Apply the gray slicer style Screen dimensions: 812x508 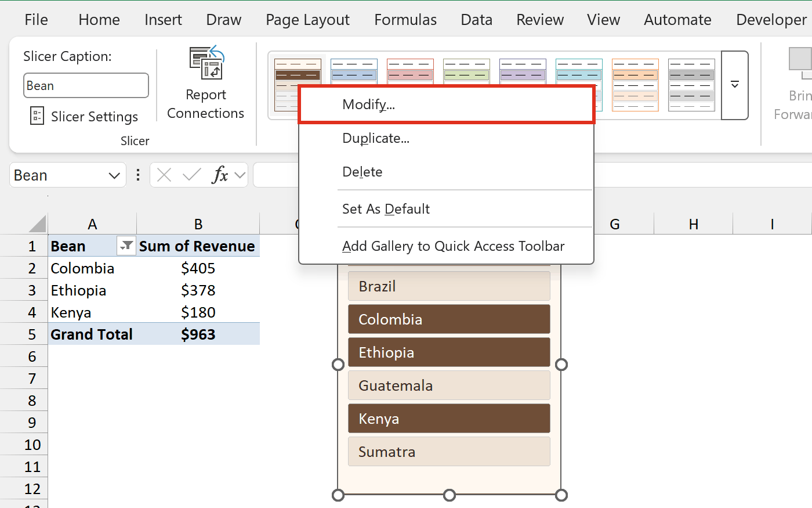coord(691,85)
